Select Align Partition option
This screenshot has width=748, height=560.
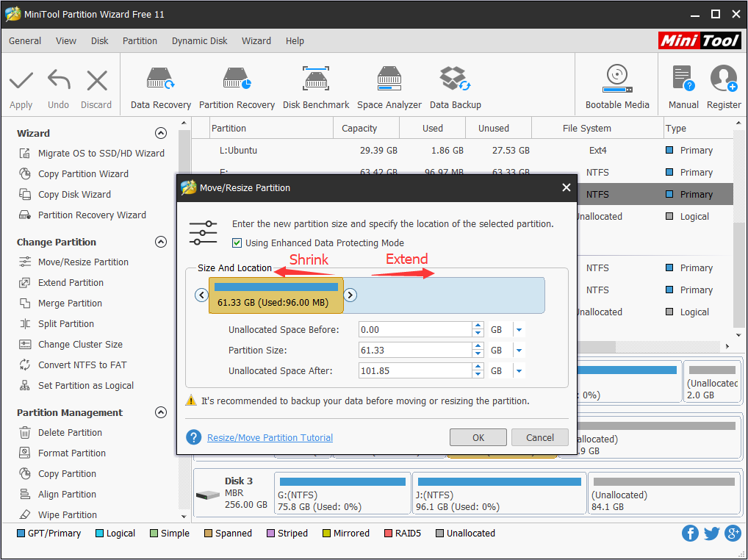pos(68,494)
